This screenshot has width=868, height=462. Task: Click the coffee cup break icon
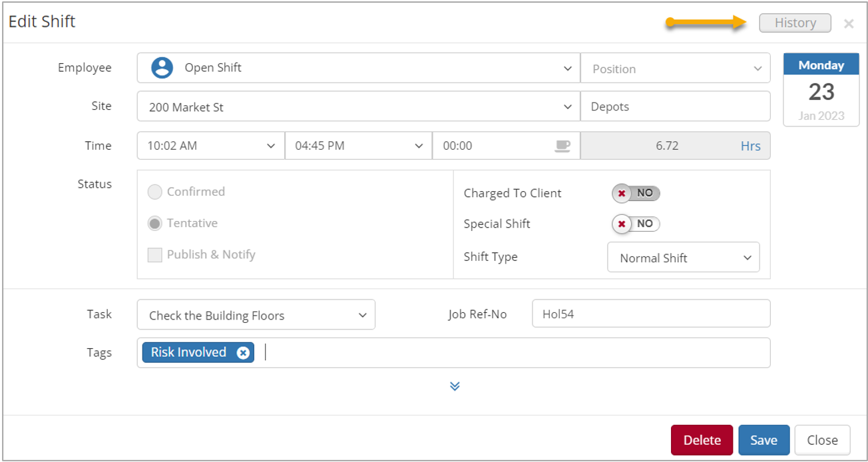tap(562, 146)
